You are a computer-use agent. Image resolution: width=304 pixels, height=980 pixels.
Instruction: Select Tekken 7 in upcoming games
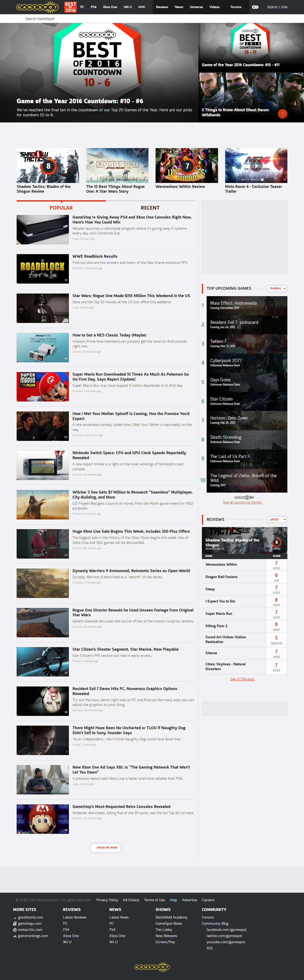coord(247,344)
